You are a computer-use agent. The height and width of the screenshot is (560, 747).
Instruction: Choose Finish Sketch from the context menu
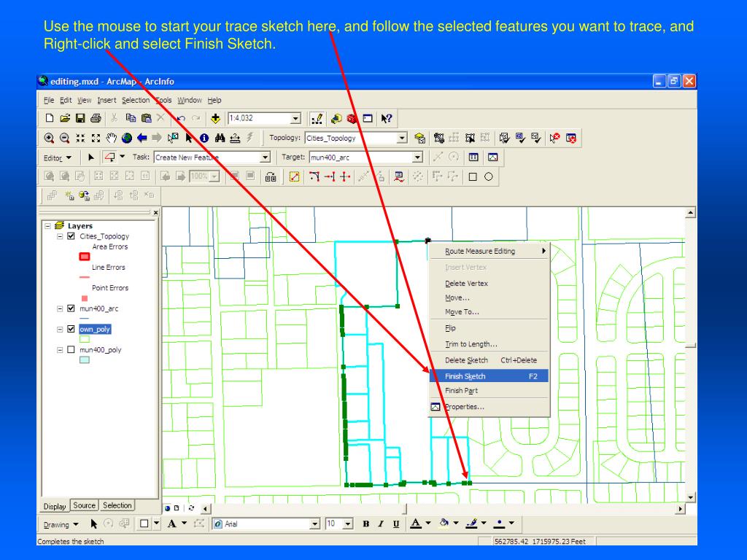[489, 376]
